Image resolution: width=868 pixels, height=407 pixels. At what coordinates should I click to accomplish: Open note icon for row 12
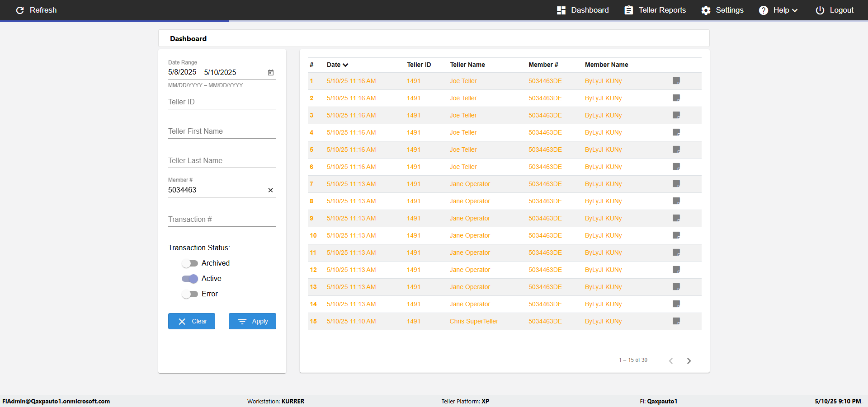tap(676, 270)
